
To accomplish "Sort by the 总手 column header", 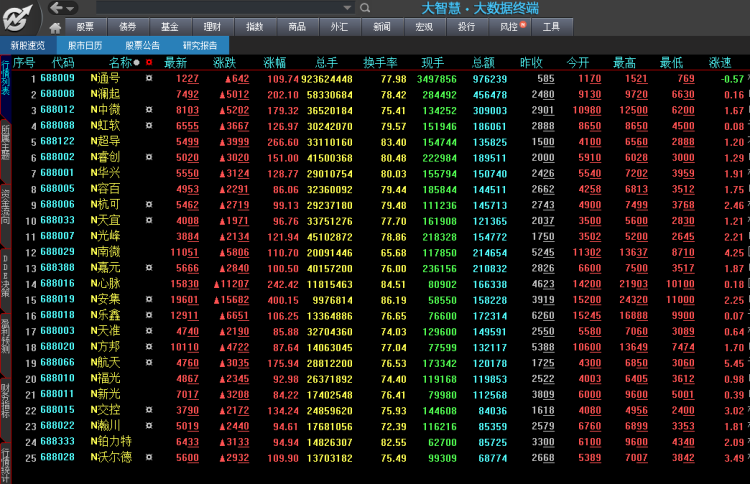I will (x=327, y=63).
